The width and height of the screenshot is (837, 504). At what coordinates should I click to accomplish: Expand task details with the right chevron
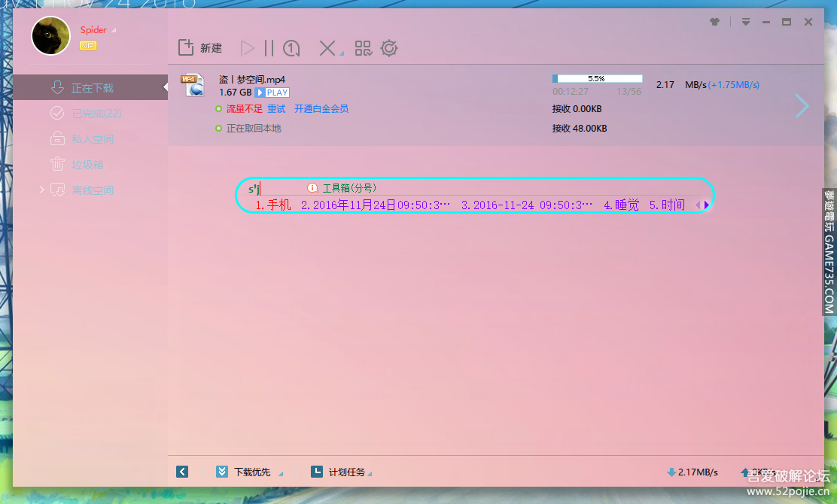(x=802, y=105)
